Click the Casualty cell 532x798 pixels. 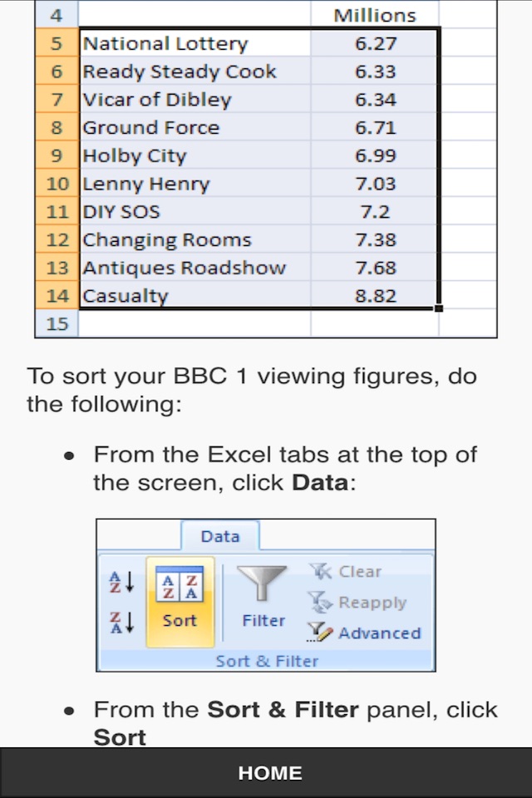click(195, 296)
